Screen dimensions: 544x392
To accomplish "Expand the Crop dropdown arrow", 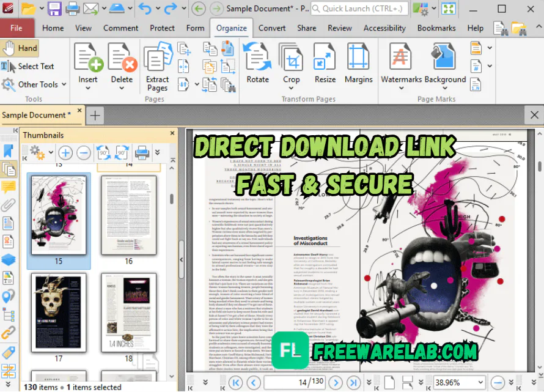I will coord(291,88).
